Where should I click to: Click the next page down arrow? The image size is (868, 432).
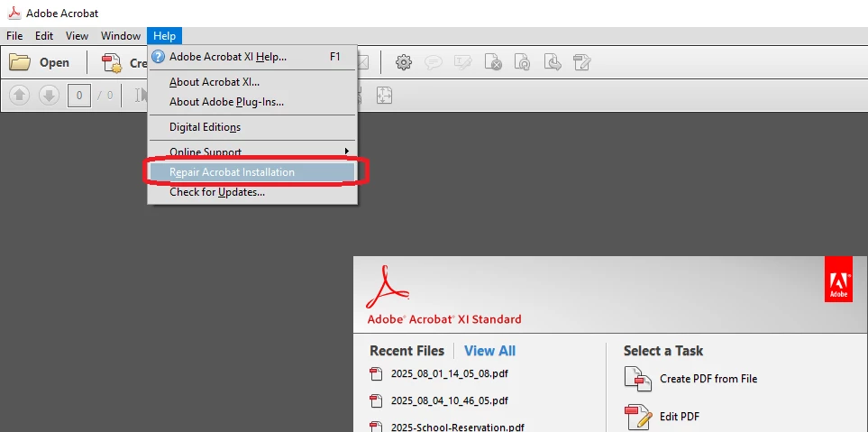(x=49, y=96)
